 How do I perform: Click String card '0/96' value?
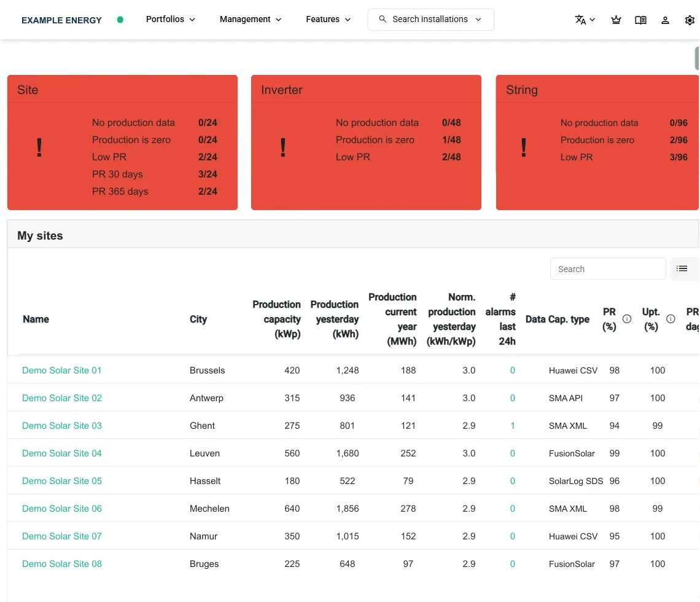click(679, 123)
